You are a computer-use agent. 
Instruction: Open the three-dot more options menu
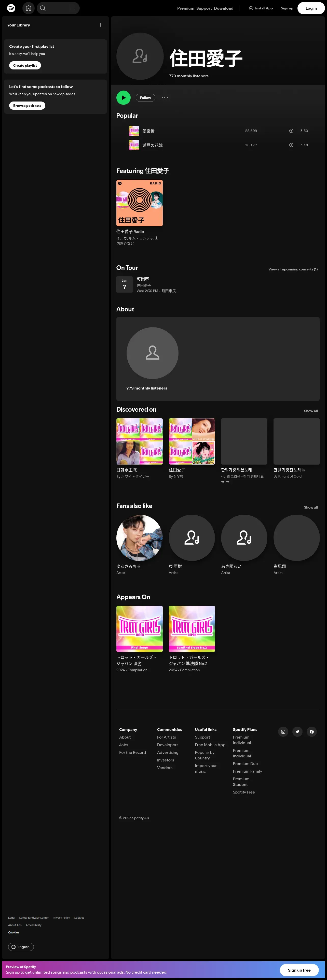coord(165,98)
